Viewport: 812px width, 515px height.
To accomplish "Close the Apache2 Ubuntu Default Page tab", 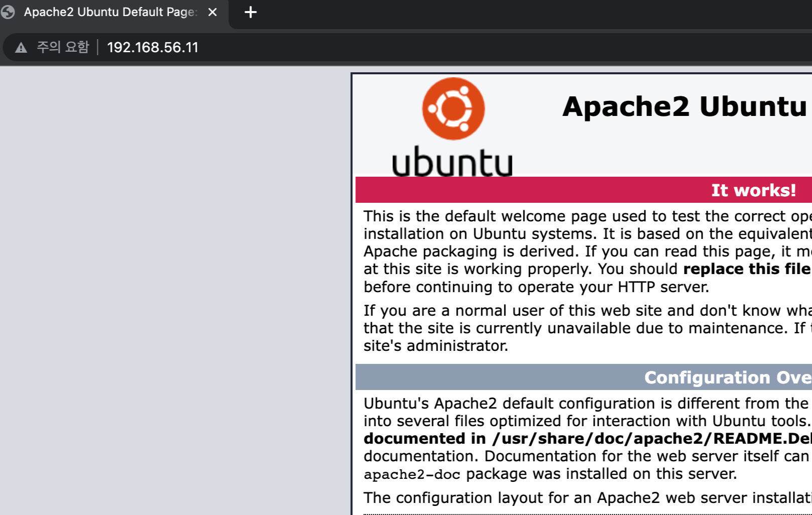I will pyautogui.click(x=212, y=12).
